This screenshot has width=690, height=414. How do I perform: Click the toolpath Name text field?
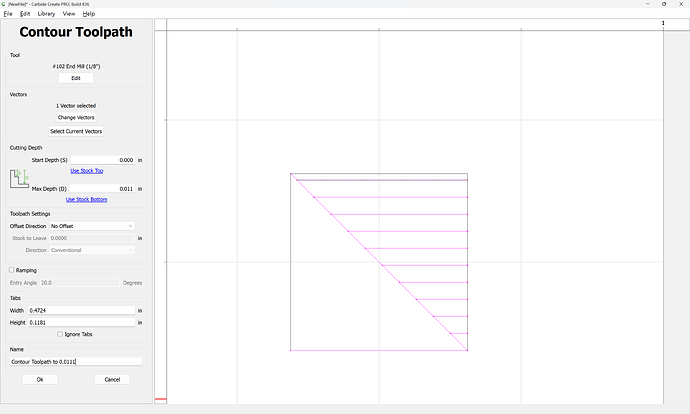point(76,361)
